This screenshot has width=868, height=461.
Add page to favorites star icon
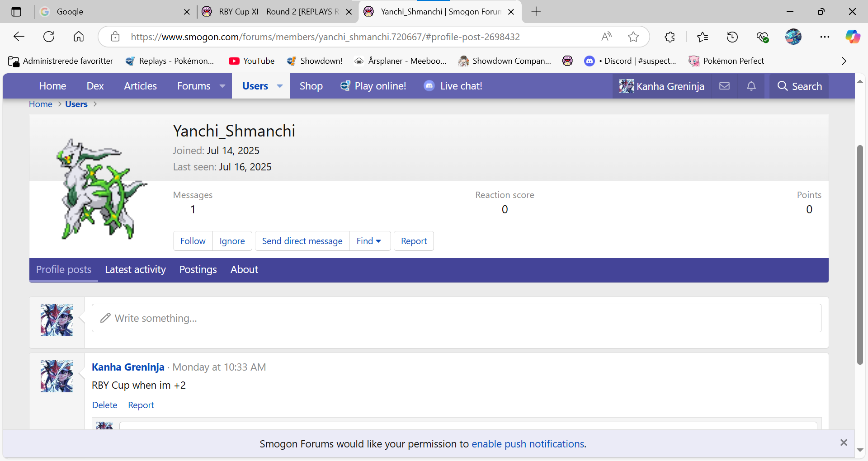(x=633, y=37)
